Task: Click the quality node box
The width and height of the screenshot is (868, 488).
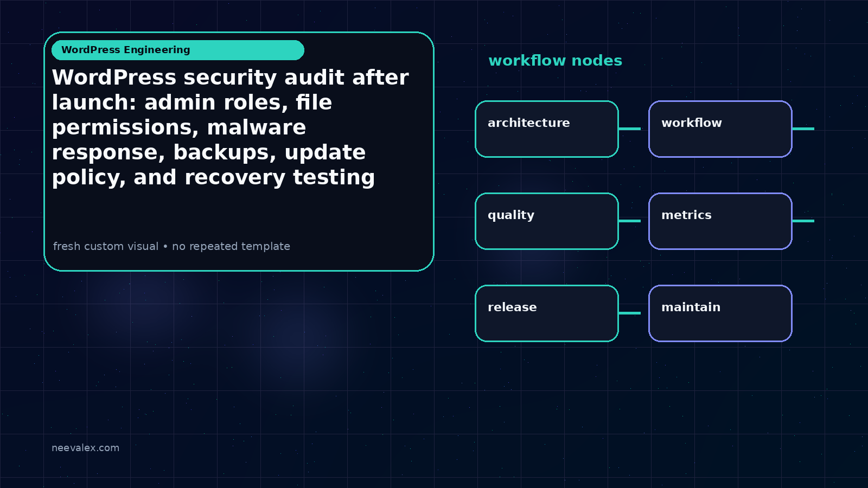Action: pos(547,221)
